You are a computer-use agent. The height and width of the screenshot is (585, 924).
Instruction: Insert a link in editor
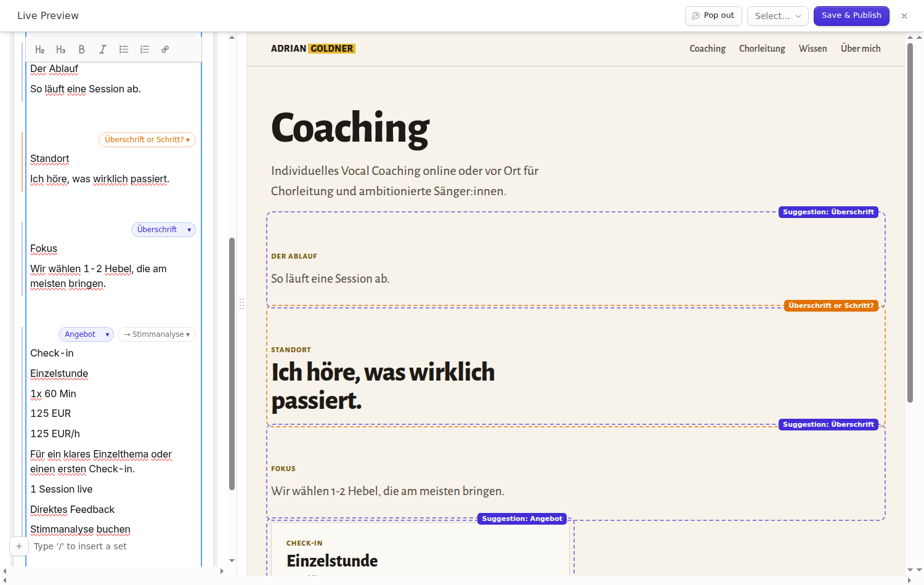165,50
